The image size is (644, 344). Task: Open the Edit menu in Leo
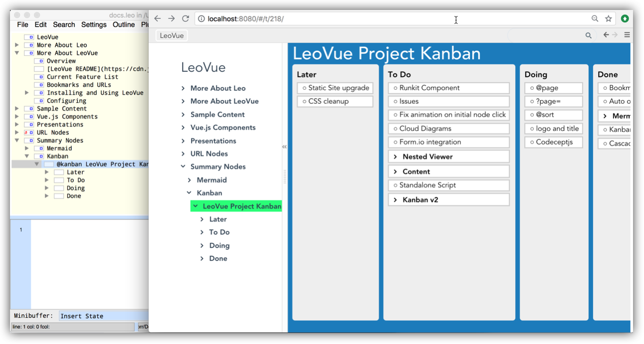40,24
